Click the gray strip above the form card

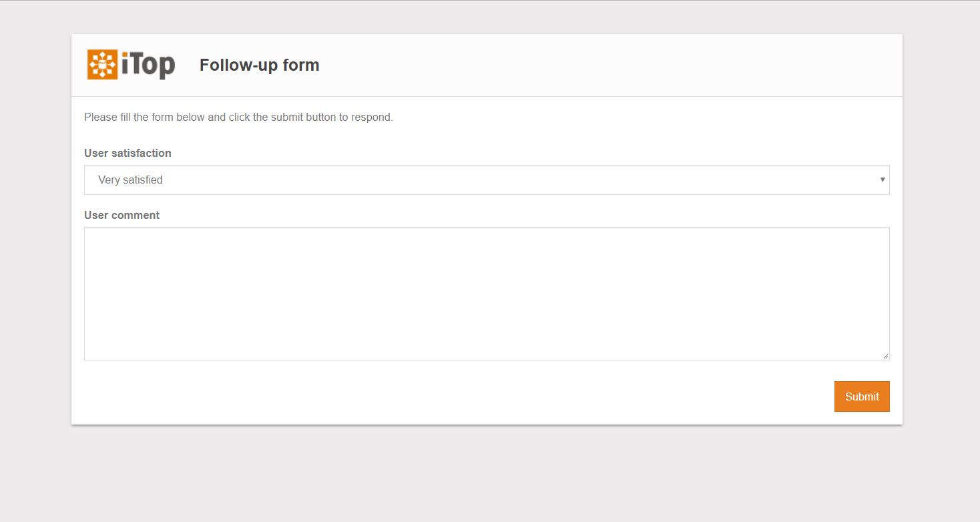tap(486, 17)
